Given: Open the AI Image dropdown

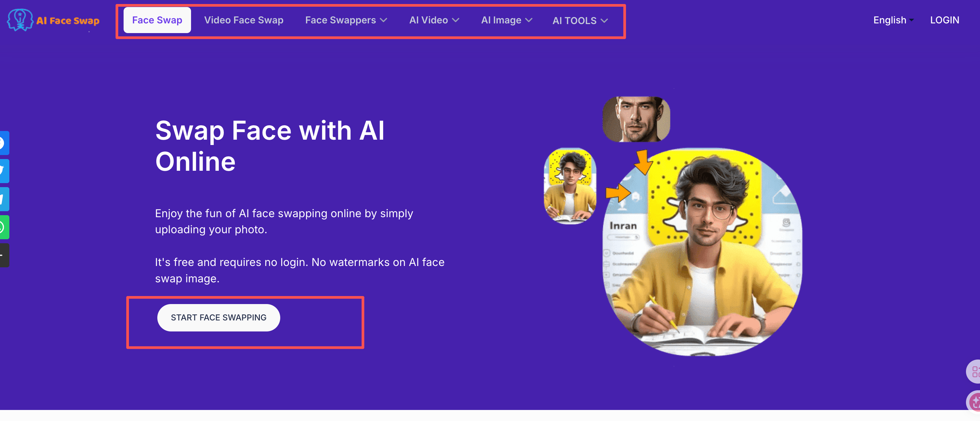Looking at the screenshot, I should (x=506, y=20).
